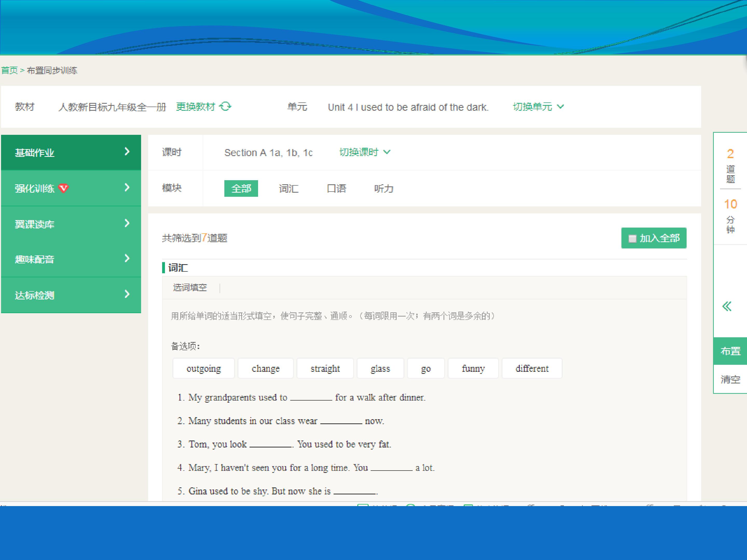Click the red VIP badge on 强化训练
Screen dimensions: 747x560
(64, 188)
